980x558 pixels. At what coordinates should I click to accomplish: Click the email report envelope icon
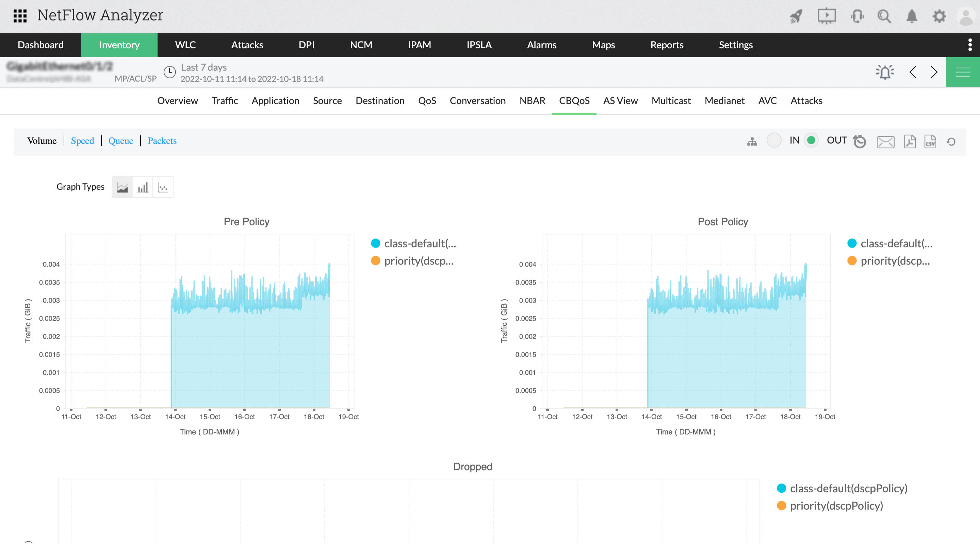pyautogui.click(x=885, y=142)
